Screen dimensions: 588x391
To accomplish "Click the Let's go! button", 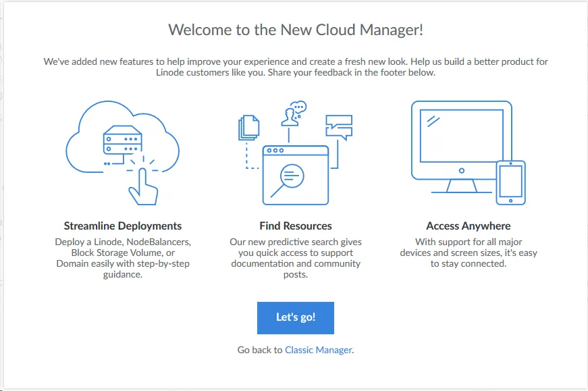I will [296, 318].
